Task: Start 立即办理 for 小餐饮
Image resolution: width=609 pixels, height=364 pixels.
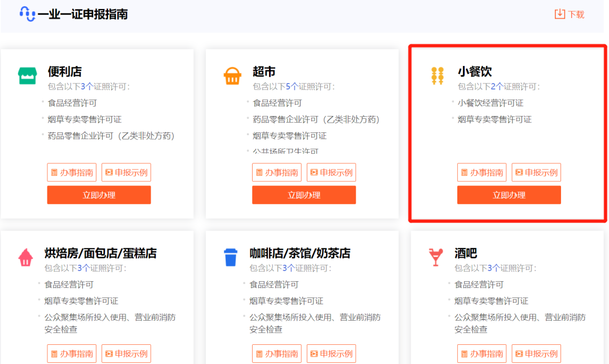Action: click(509, 195)
